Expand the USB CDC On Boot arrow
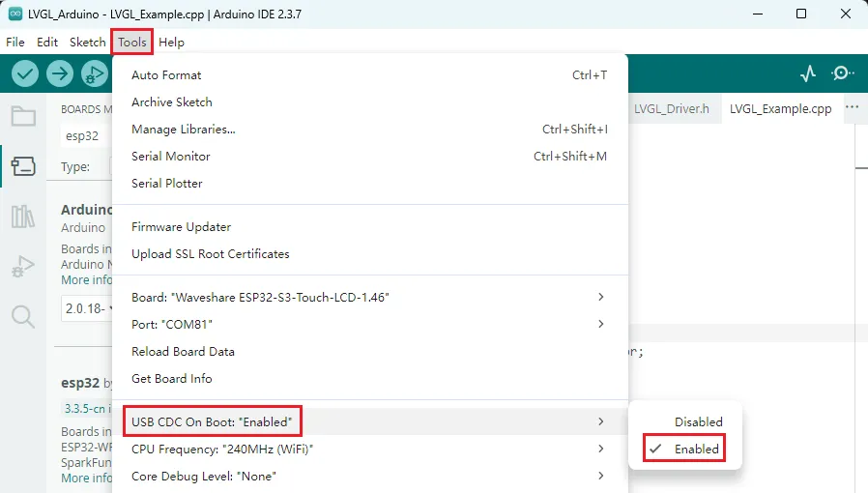The height and width of the screenshot is (493, 868). tap(601, 421)
